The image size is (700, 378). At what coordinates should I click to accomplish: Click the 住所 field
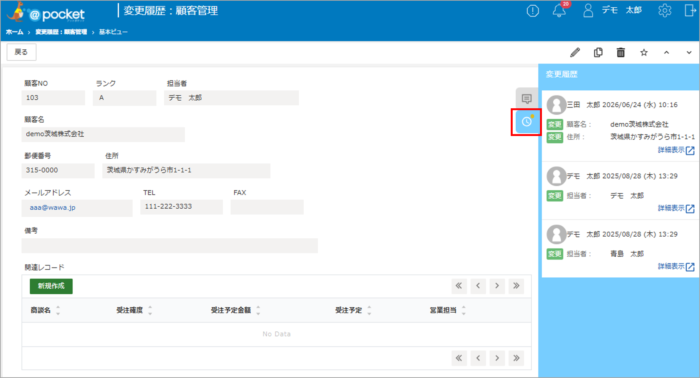(x=186, y=170)
